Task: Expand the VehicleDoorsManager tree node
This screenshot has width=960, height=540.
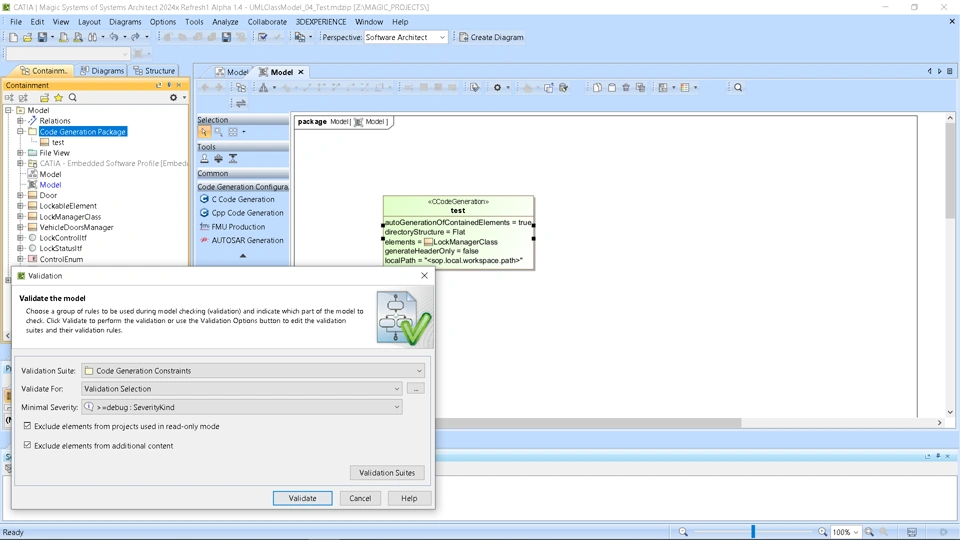Action: pos(20,227)
